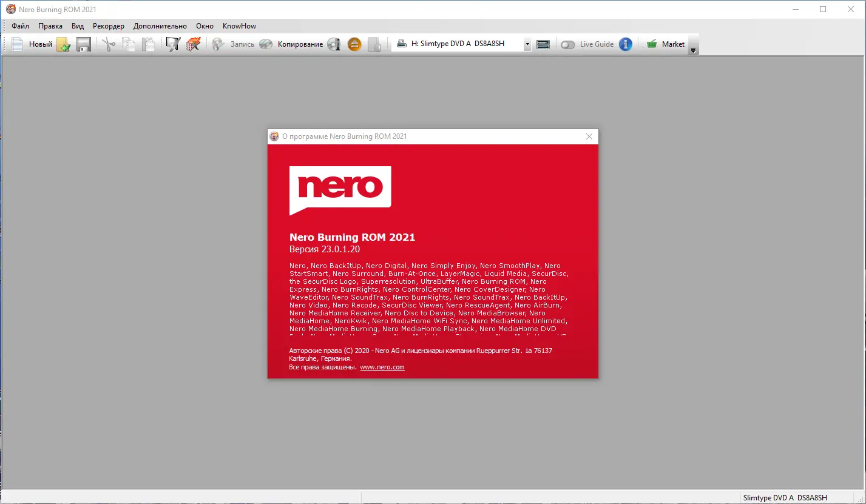866x504 pixels.
Task: Save the compilation with the floppy disk icon
Action: [x=83, y=44]
